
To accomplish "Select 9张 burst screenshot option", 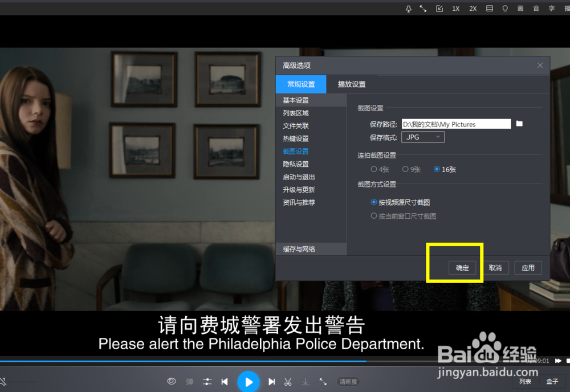I will pyautogui.click(x=412, y=169).
